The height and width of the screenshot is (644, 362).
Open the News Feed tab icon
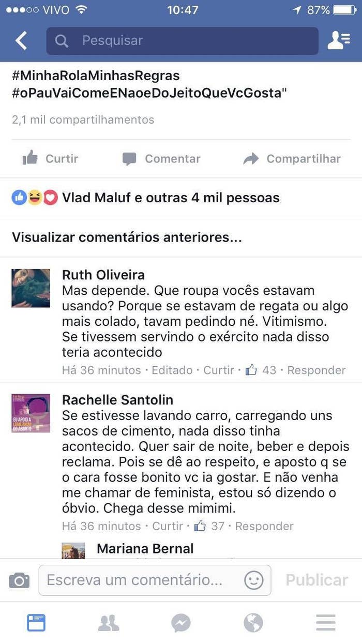tap(36, 622)
